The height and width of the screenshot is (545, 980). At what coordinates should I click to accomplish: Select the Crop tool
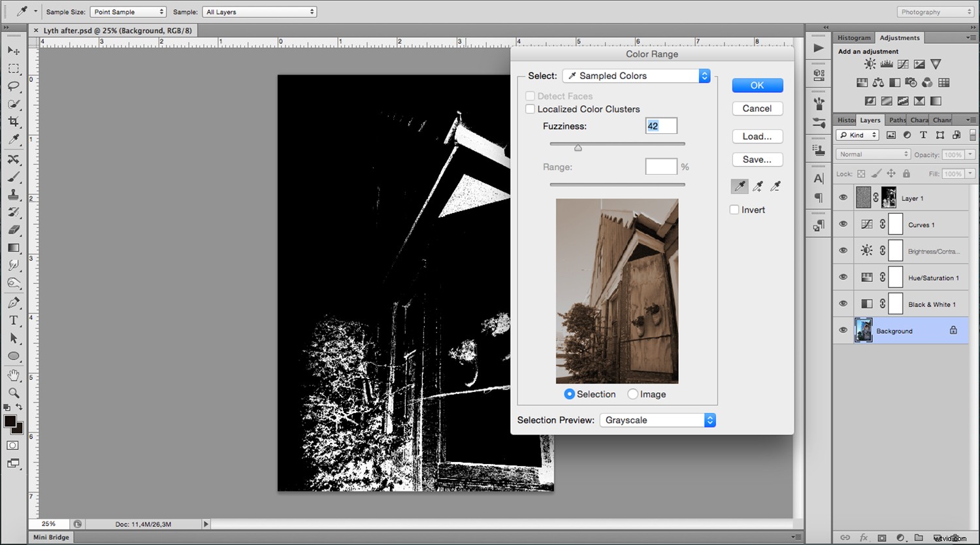pyautogui.click(x=14, y=122)
